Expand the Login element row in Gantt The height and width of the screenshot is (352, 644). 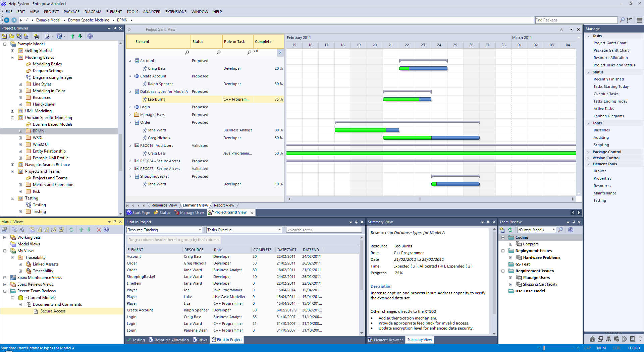[130, 107]
